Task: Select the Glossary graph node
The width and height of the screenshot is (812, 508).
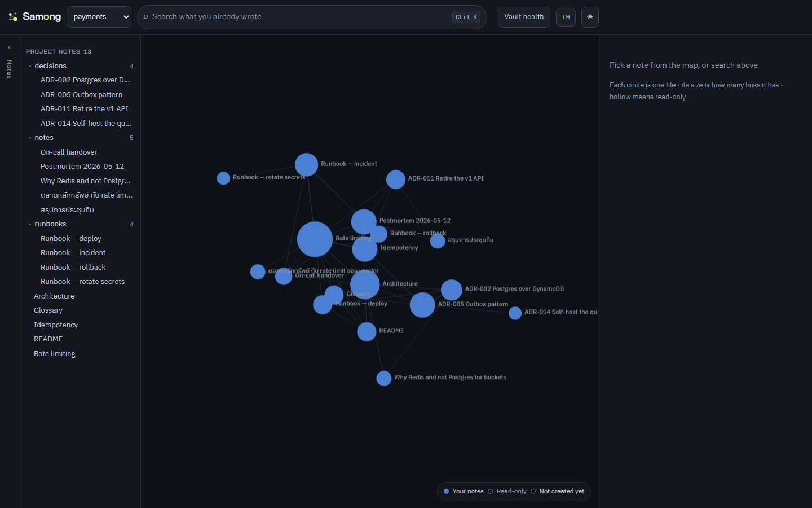Action: [x=334, y=295]
